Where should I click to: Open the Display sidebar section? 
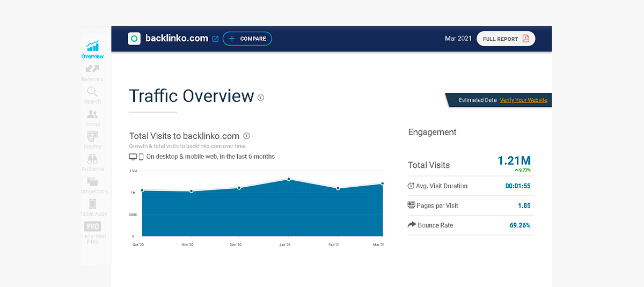pos(92,141)
